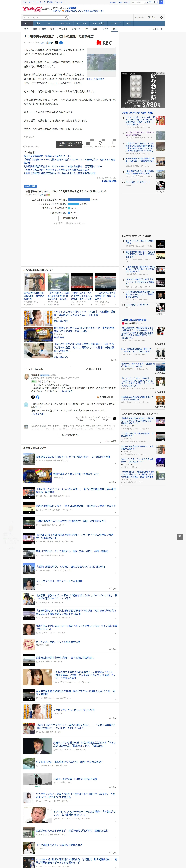
Task: Open the エキスパート navigation tab
Action: point(64,24)
